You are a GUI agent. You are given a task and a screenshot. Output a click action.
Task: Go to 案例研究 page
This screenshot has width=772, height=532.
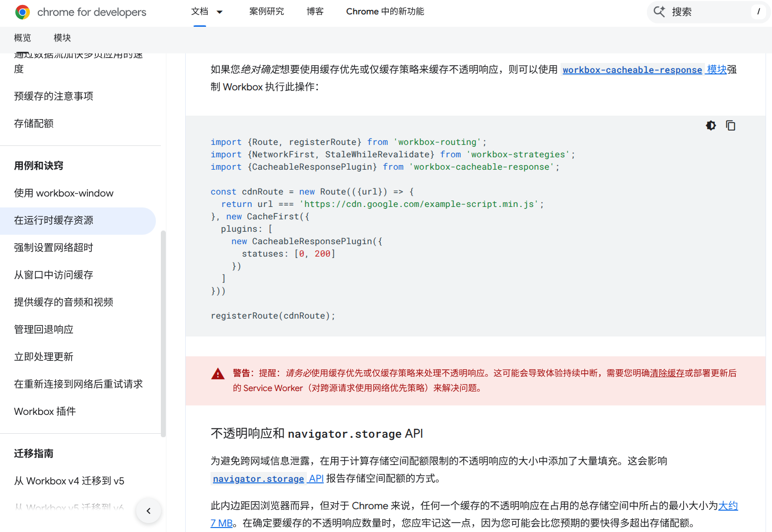tap(267, 11)
